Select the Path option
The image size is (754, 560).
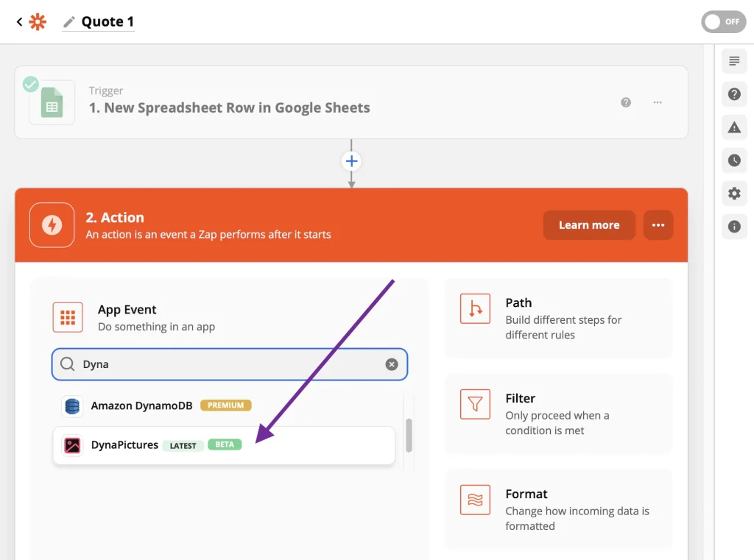[558, 318]
